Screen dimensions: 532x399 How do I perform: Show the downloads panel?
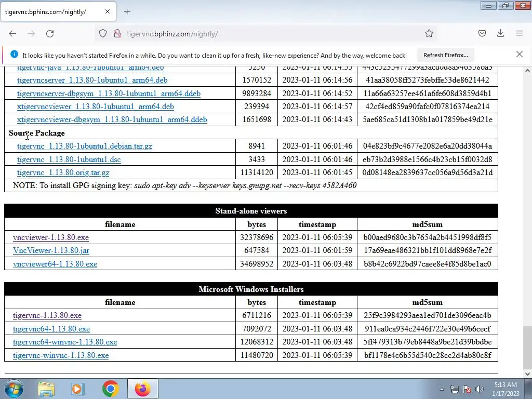500,34
